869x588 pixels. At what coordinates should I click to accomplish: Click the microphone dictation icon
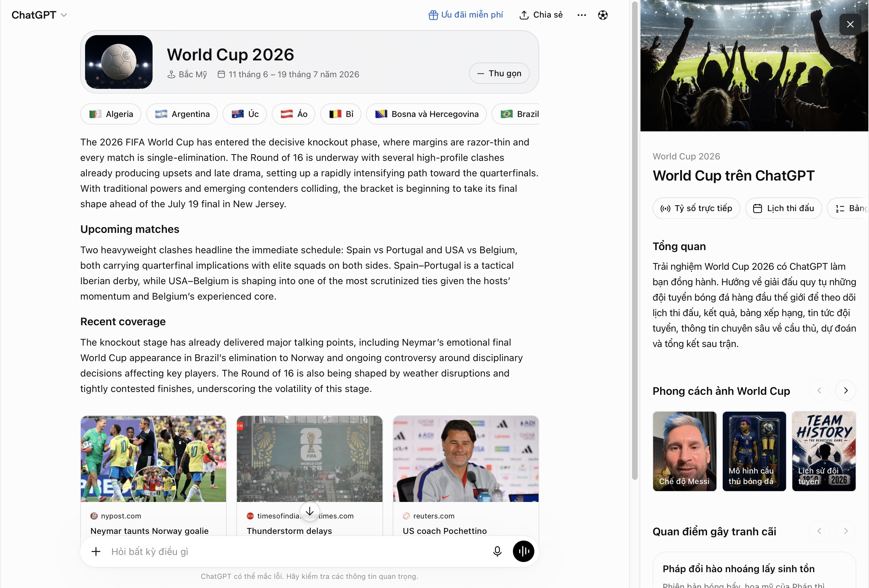pyautogui.click(x=497, y=551)
